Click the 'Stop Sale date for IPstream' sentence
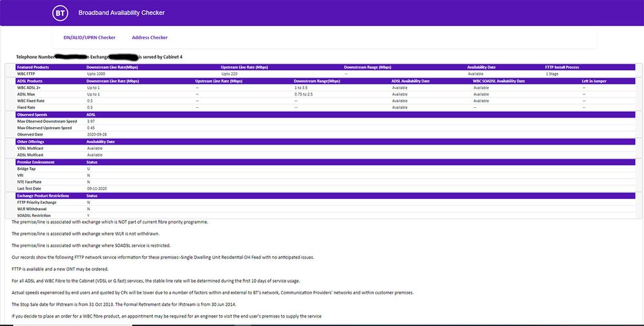Viewport: 644px width, 326px height. click(124, 305)
